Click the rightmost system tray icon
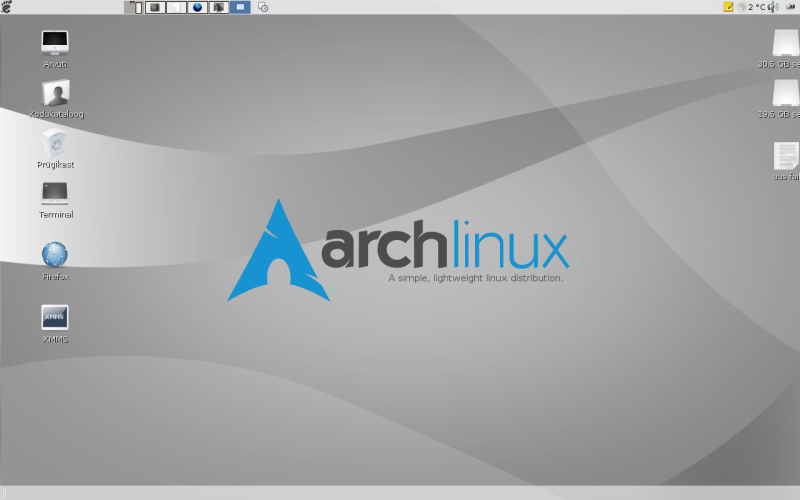 tap(790, 7)
